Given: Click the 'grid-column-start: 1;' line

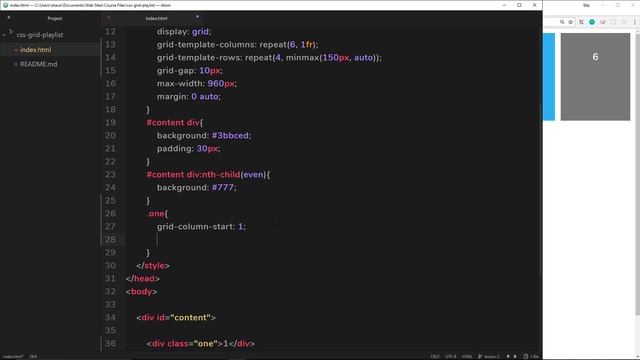Looking at the screenshot, I should (201, 227).
